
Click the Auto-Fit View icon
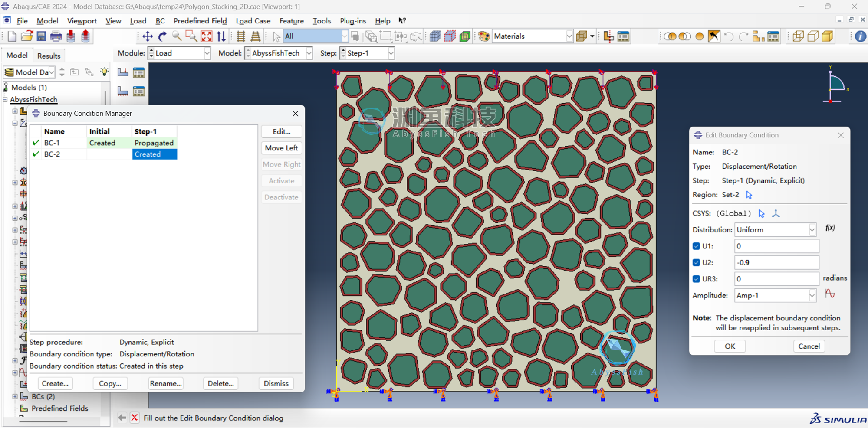point(207,36)
